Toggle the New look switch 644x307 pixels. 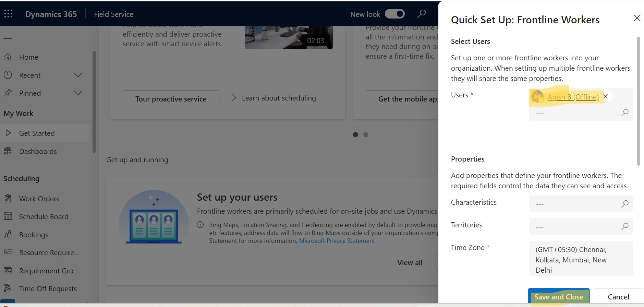coord(395,14)
